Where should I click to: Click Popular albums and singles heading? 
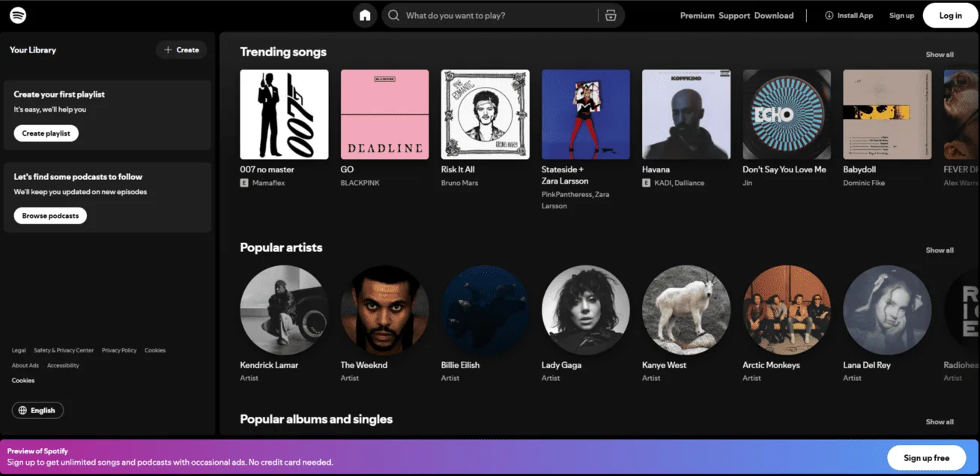[316, 419]
